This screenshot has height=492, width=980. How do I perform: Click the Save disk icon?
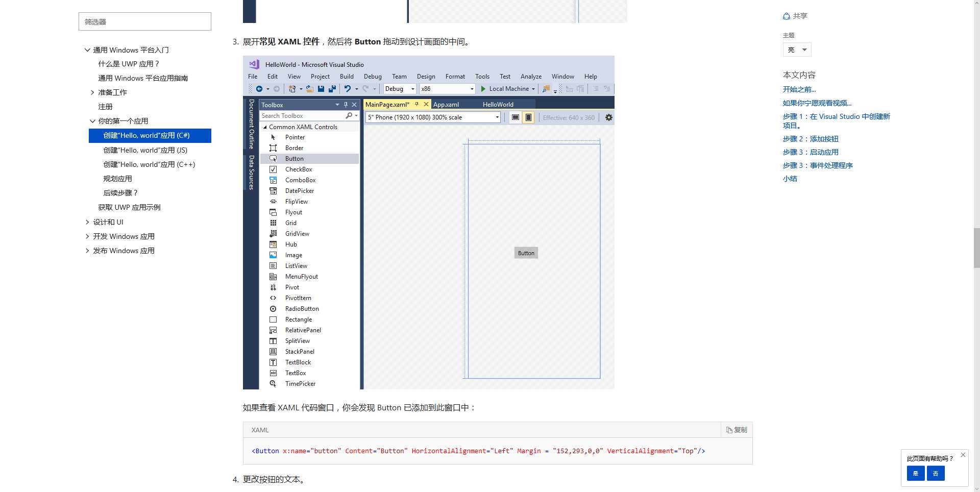[321, 89]
